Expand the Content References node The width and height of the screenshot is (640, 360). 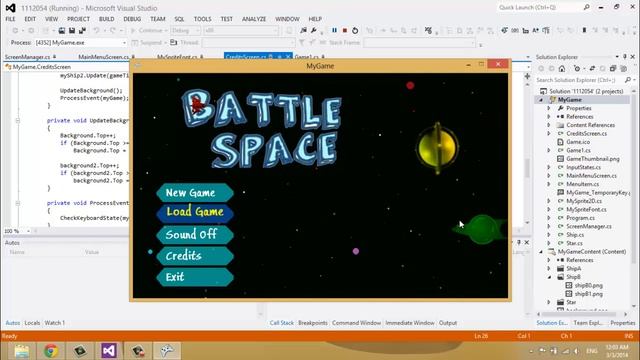coord(549,125)
